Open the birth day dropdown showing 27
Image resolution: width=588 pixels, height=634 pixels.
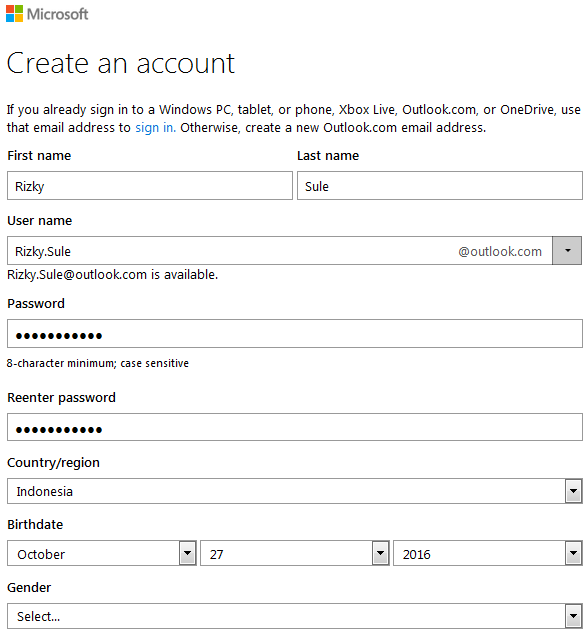pos(295,553)
